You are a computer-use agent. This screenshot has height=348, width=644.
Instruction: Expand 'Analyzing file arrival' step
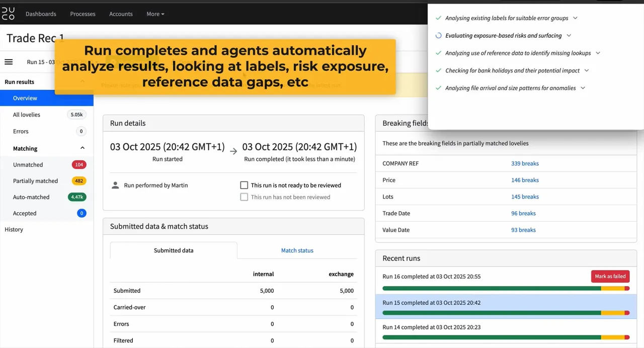click(583, 88)
